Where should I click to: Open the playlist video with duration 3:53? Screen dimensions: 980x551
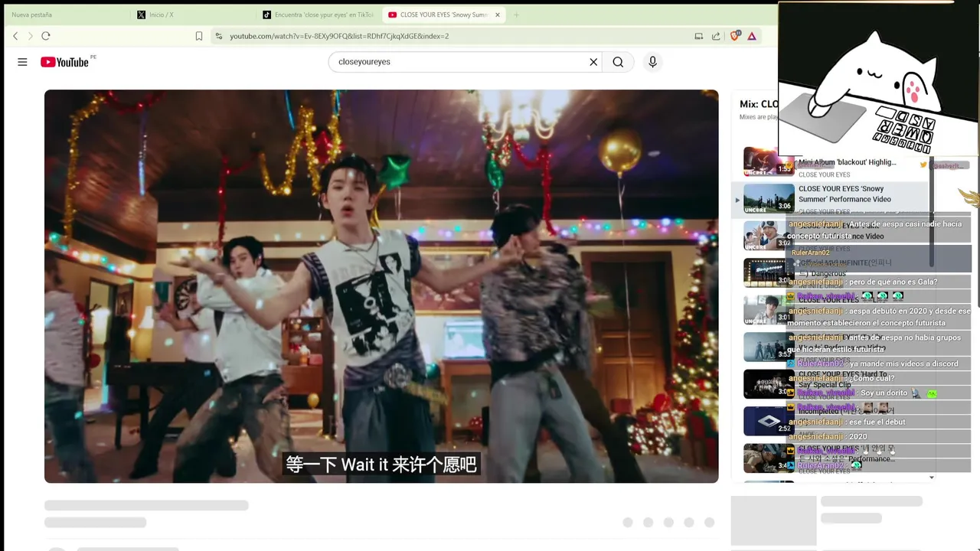[769, 347]
